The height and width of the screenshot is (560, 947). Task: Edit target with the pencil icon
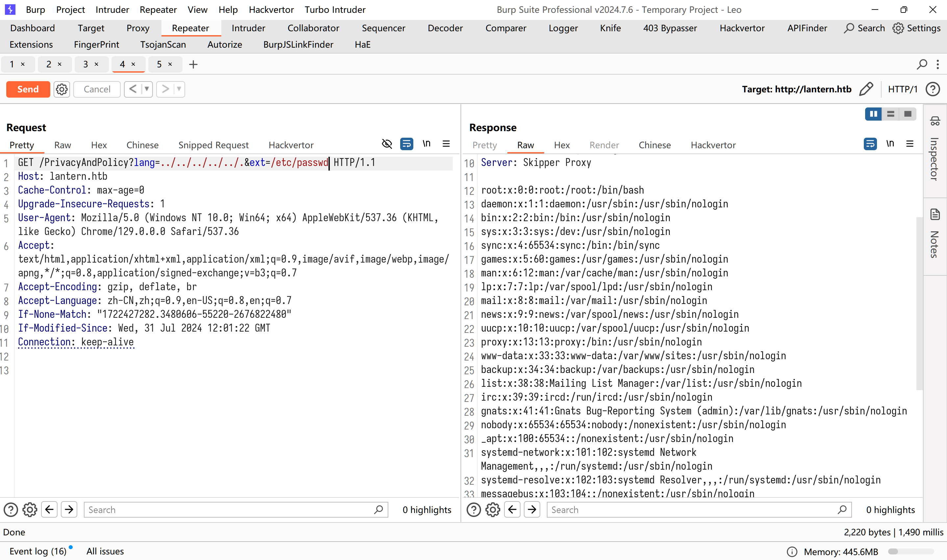[866, 89]
